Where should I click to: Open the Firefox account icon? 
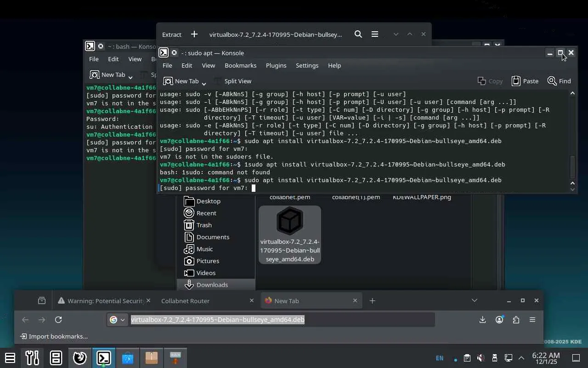tap(499, 320)
